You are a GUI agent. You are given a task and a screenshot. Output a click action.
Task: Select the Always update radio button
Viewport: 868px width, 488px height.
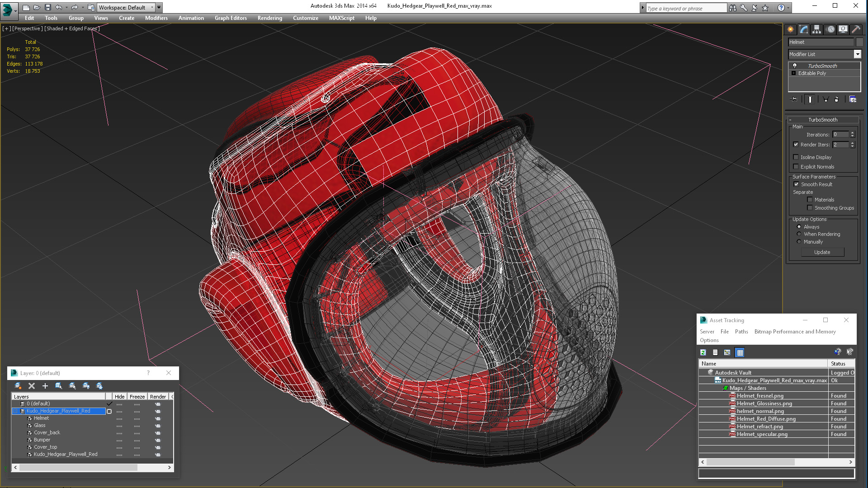(799, 227)
